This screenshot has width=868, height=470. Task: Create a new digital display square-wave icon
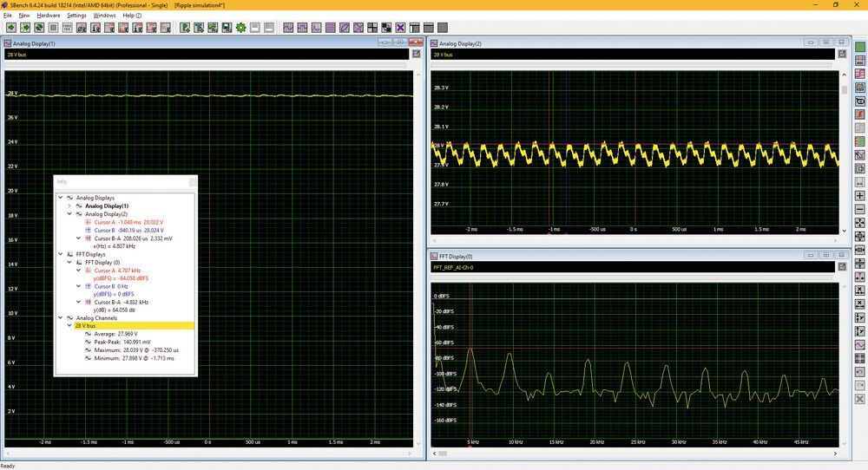click(302, 28)
